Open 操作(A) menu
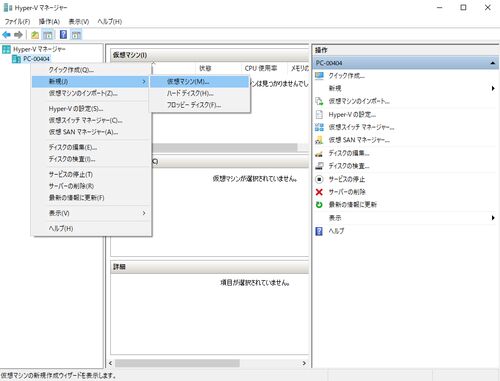The width and height of the screenshot is (500, 381). (x=49, y=22)
